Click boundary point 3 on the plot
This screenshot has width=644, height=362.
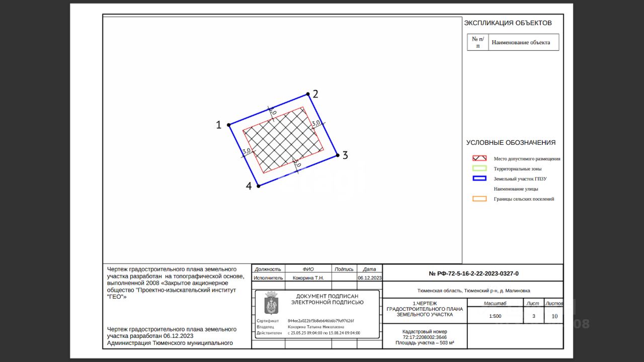[338, 155]
